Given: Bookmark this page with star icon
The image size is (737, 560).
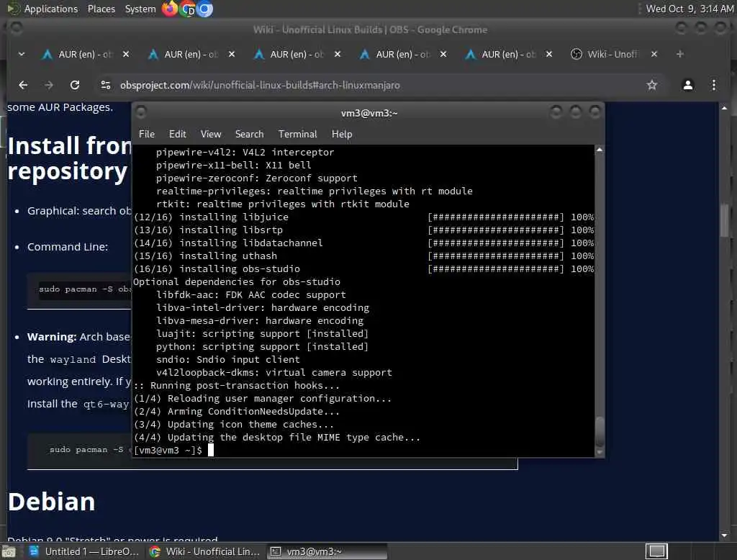Looking at the screenshot, I should [x=651, y=85].
